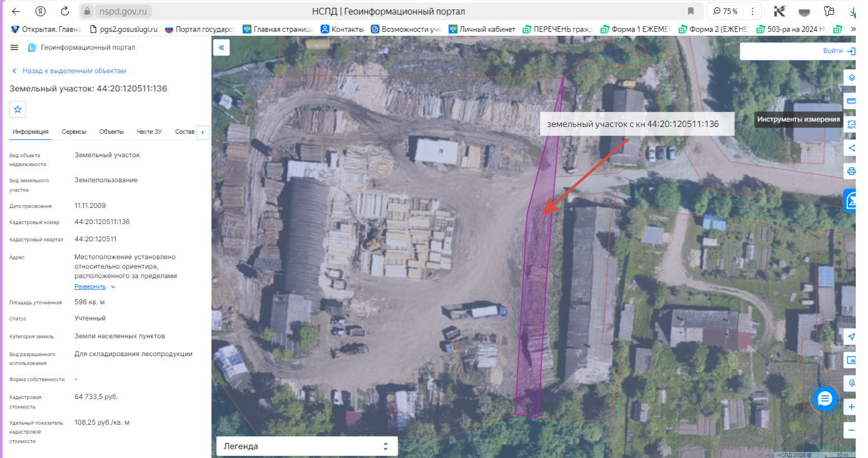Open the Контакты bookmark
Image resolution: width=868 pixels, height=458 pixels.
point(342,29)
